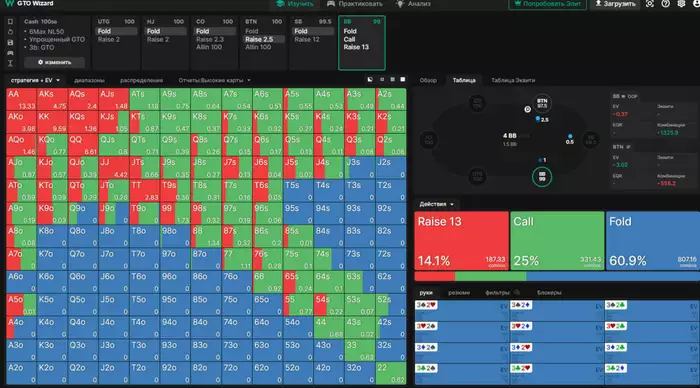700x388 pixels.
Task: Open the user profile avatar icon
Action: 696,4
